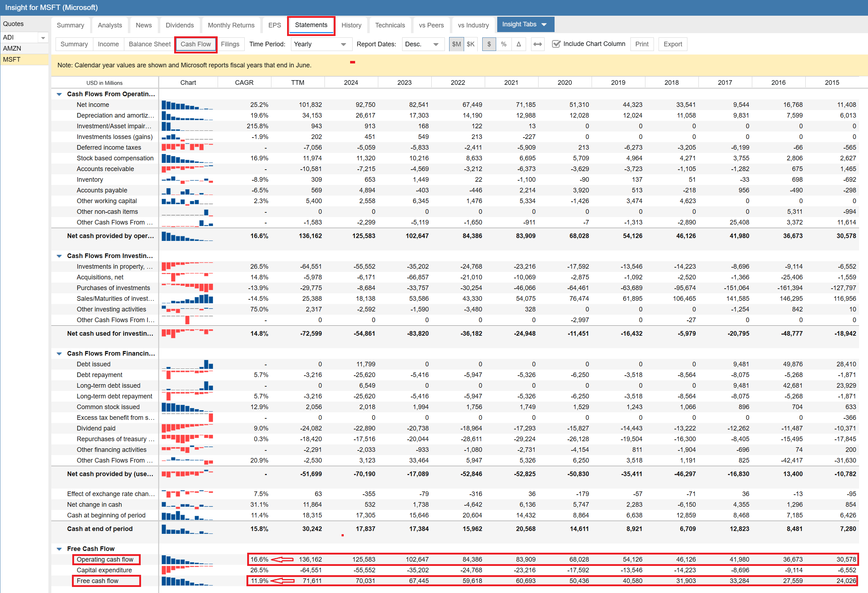This screenshot has height=593, width=868.
Task: Click the Free cash flow sparkline chart
Action: click(187, 581)
